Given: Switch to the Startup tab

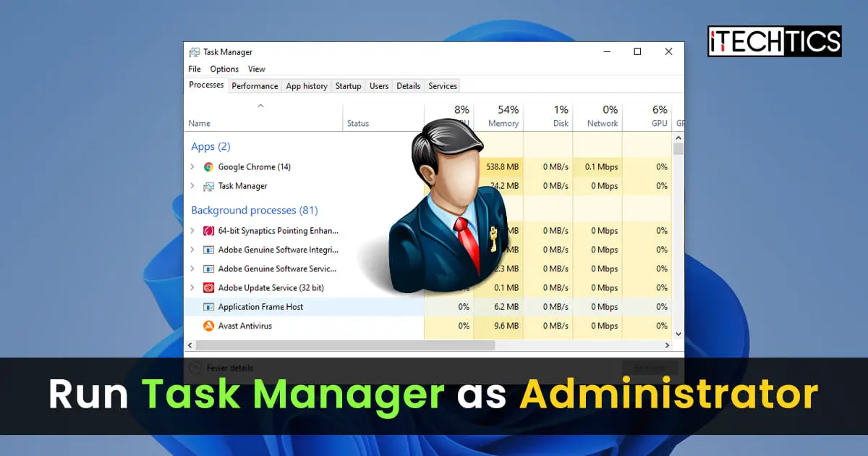Looking at the screenshot, I should coord(348,86).
